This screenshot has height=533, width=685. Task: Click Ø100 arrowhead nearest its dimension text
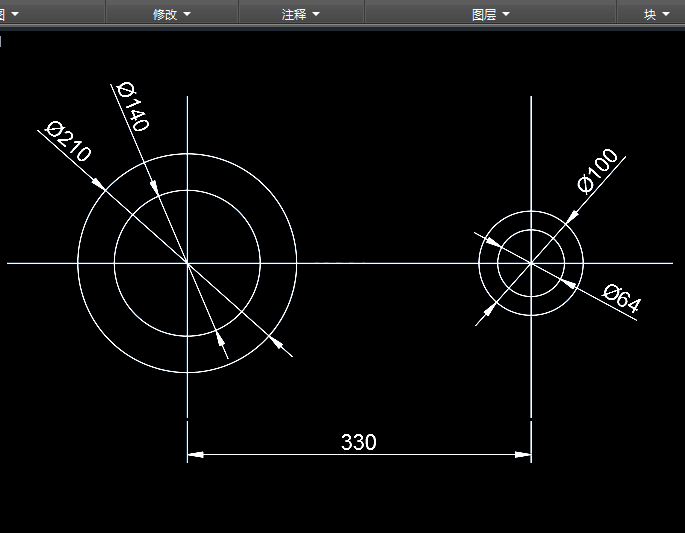572,217
